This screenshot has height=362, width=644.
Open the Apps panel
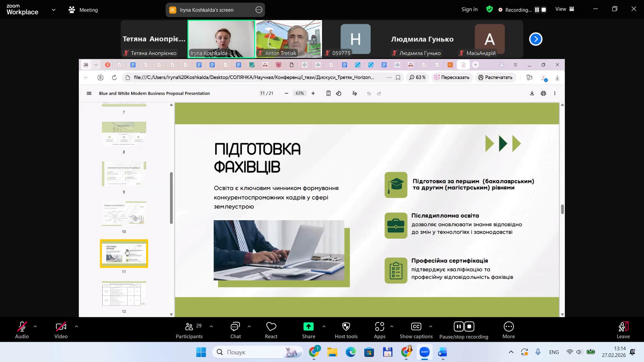[x=379, y=327]
